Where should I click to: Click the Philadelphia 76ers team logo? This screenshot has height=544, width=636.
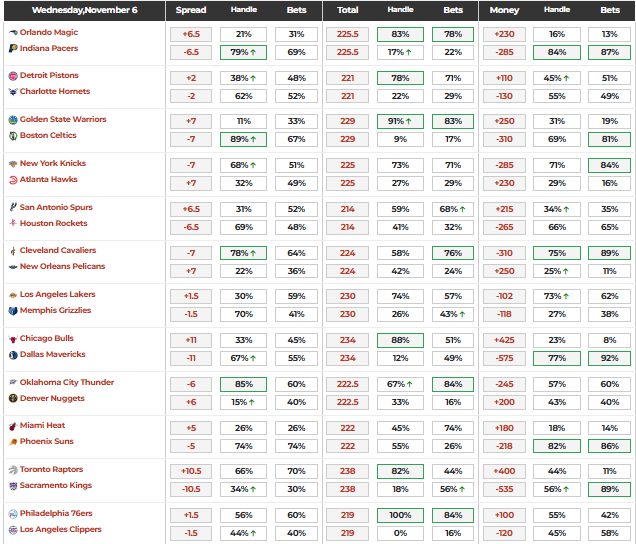click(13, 514)
